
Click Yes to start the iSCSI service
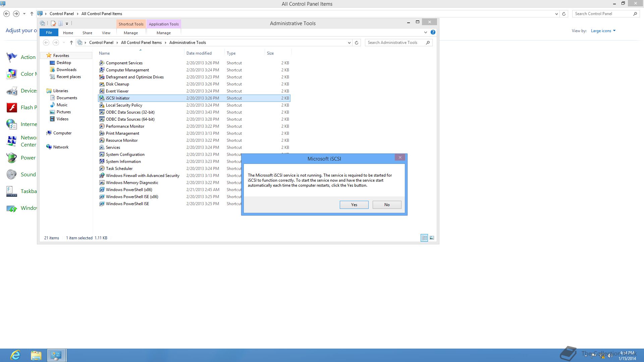(354, 205)
